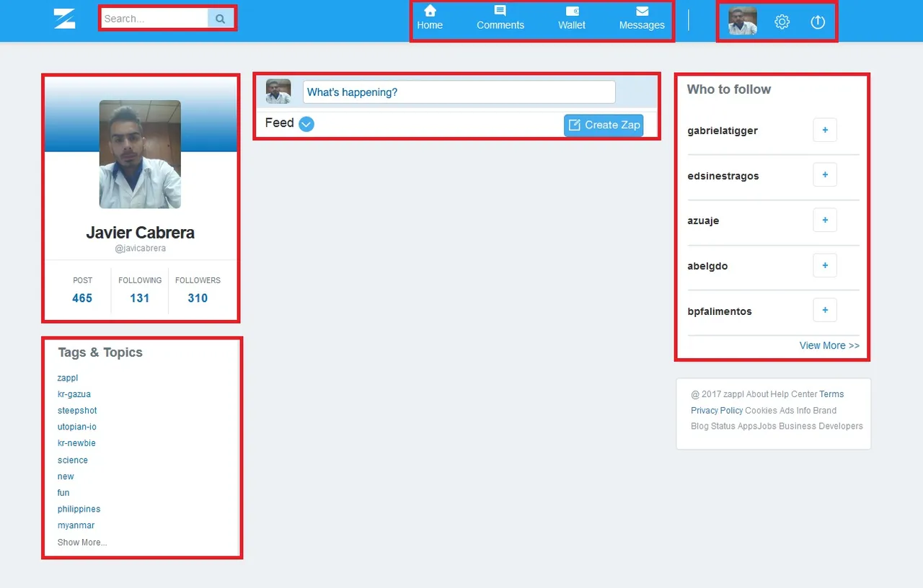Open the Messages tab

[642, 18]
